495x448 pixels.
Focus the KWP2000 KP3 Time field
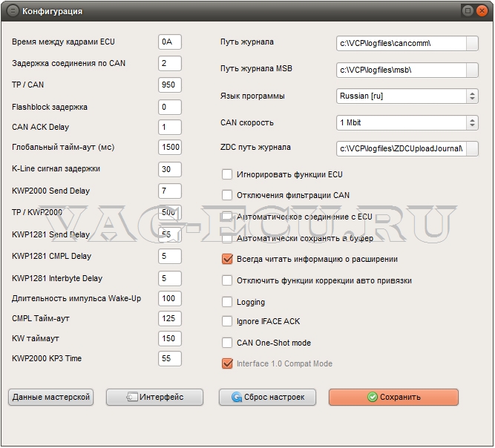tap(170, 358)
